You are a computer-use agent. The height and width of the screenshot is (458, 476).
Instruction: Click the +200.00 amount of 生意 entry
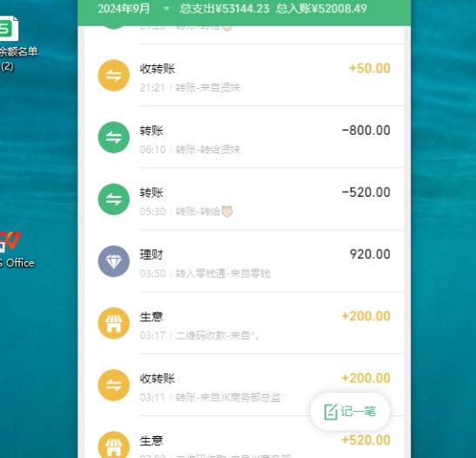366,316
